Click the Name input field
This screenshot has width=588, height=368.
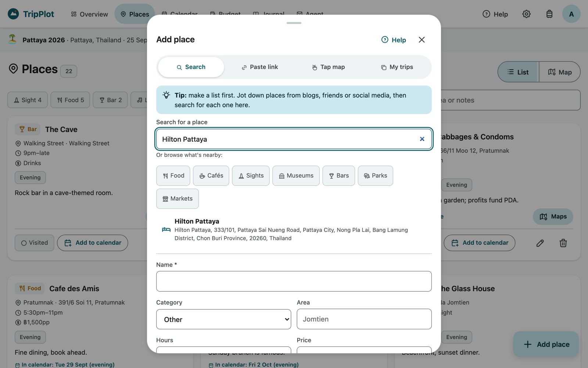(x=294, y=281)
